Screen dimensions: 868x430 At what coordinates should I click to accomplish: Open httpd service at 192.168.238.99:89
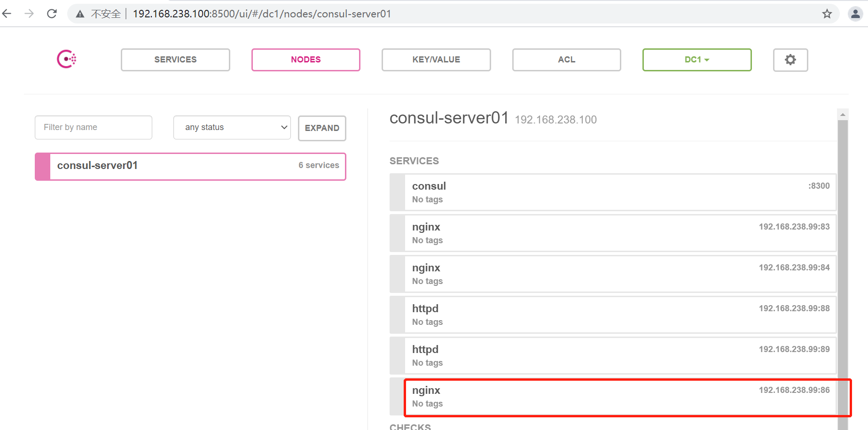coord(613,355)
